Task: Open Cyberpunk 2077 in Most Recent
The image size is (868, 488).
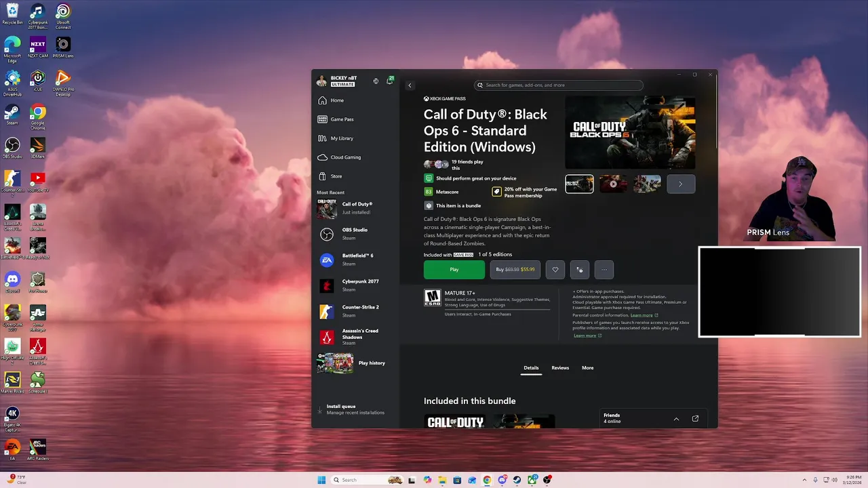Action: [x=355, y=285]
